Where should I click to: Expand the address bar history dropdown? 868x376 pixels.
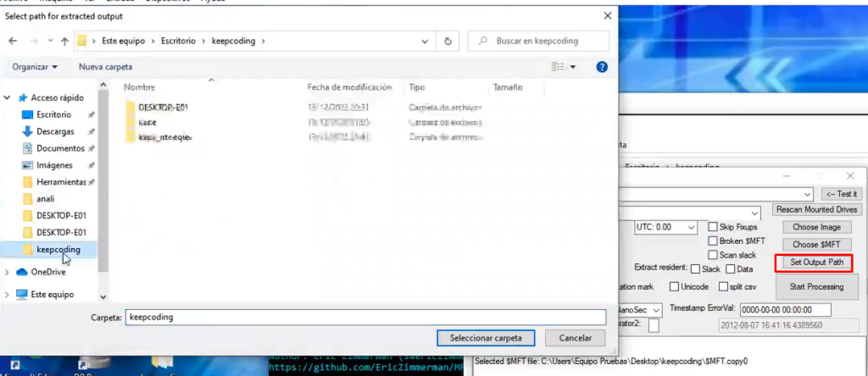[425, 41]
